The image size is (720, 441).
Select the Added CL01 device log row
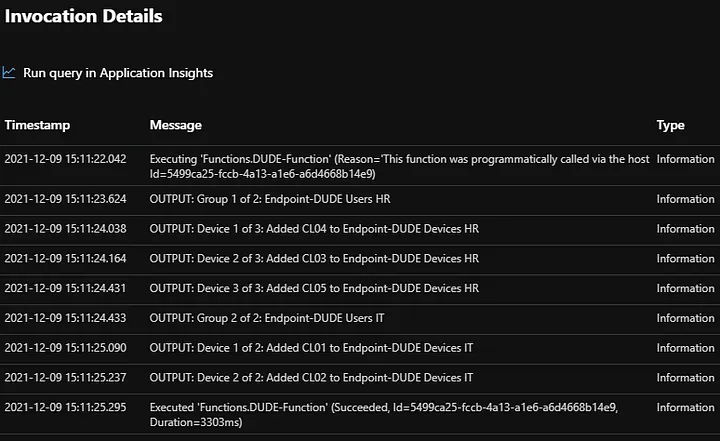311,348
